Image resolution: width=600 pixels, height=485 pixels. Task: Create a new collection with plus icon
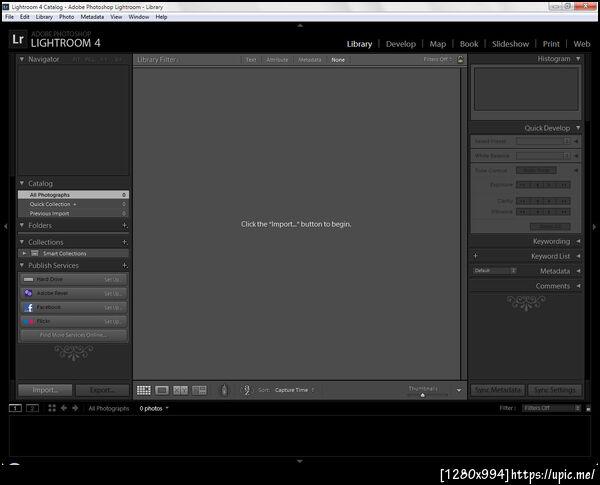click(x=125, y=242)
